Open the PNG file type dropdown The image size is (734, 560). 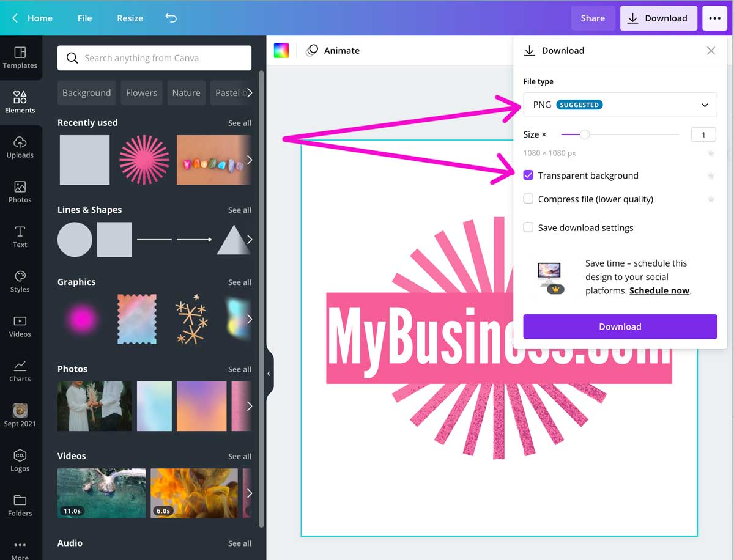(x=620, y=105)
